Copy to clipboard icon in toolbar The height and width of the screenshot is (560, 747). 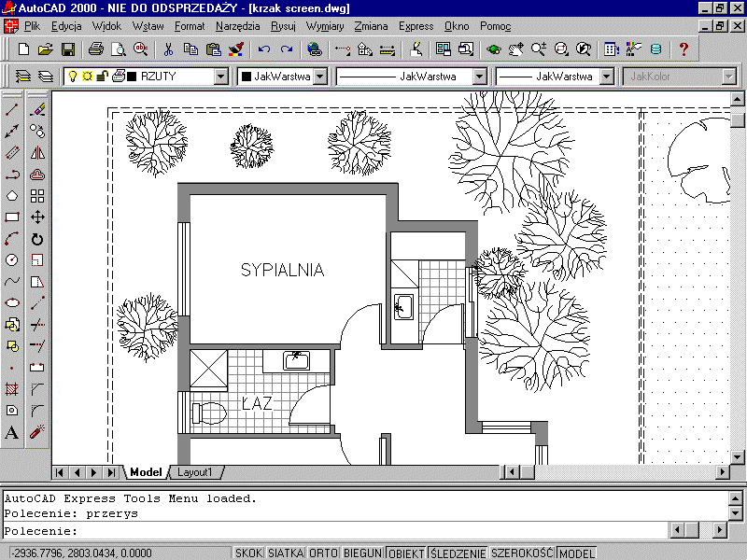pyautogui.click(x=190, y=49)
